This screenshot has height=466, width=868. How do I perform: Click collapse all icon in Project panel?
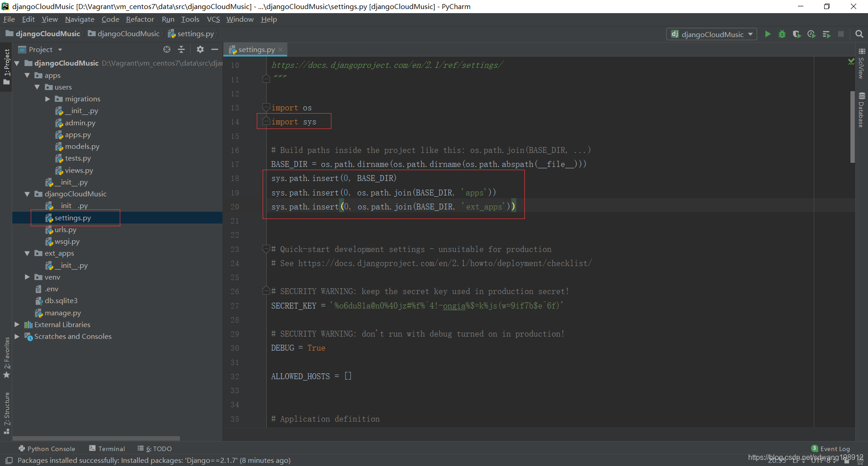[181, 49]
